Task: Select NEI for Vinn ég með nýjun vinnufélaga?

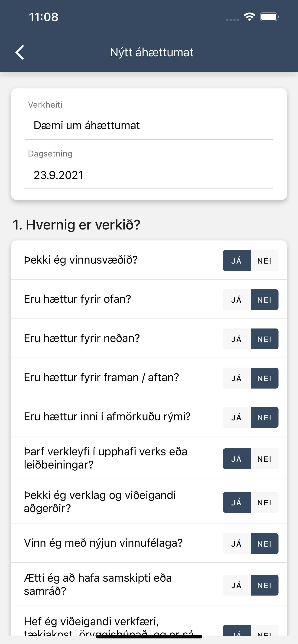Action: [265, 543]
